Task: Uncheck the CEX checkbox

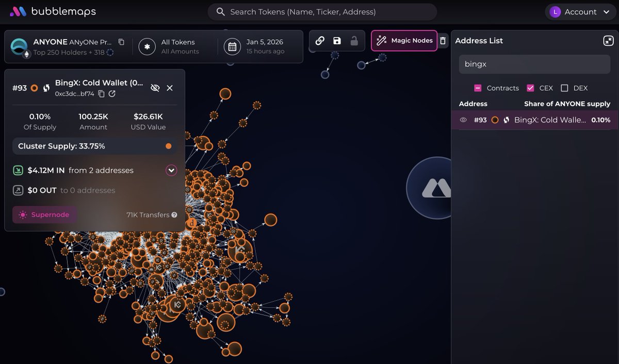Action: tap(530, 88)
